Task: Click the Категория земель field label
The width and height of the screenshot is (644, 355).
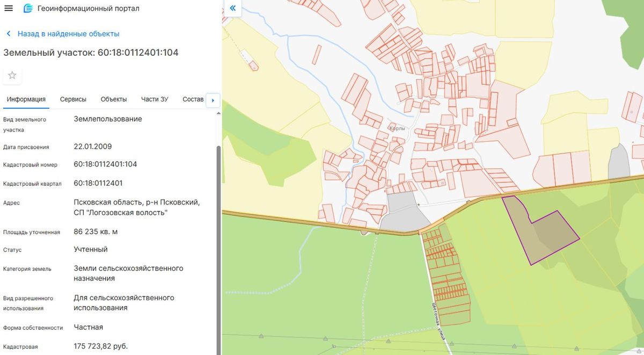Action: (x=27, y=269)
